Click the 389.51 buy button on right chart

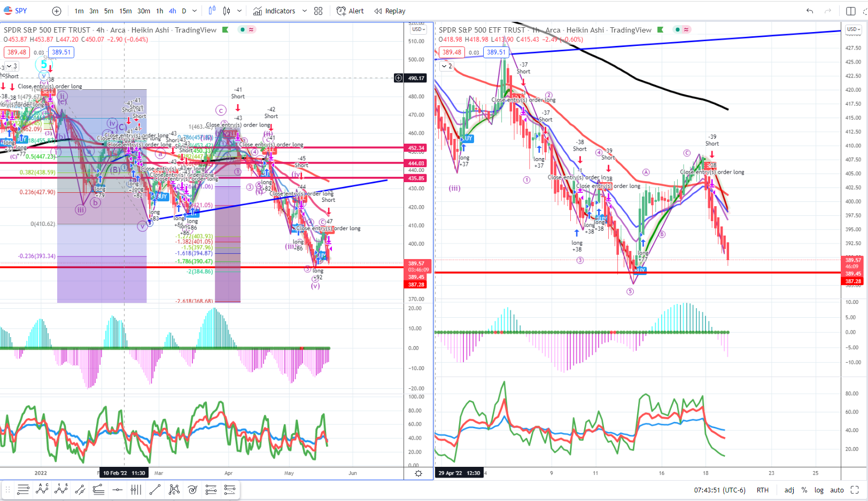(496, 52)
